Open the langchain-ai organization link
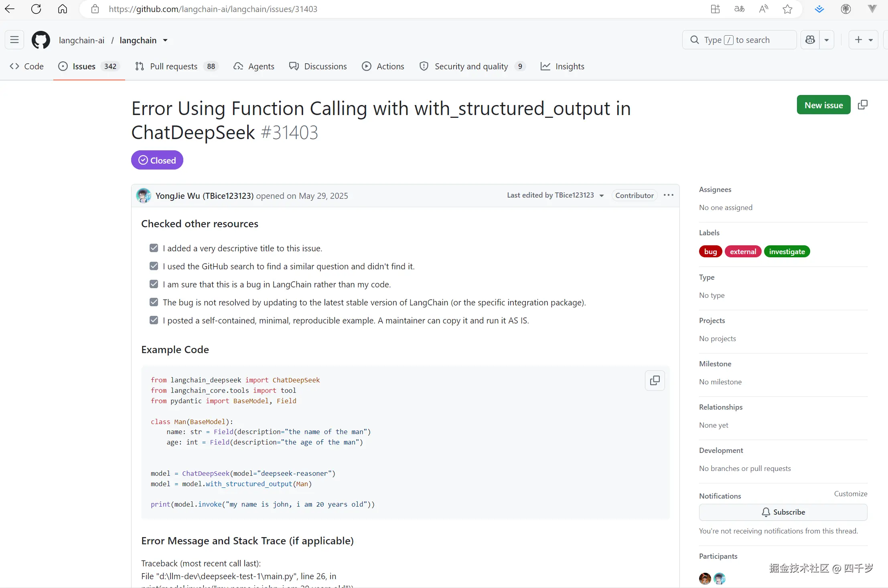The height and width of the screenshot is (588, 888). 81,40
